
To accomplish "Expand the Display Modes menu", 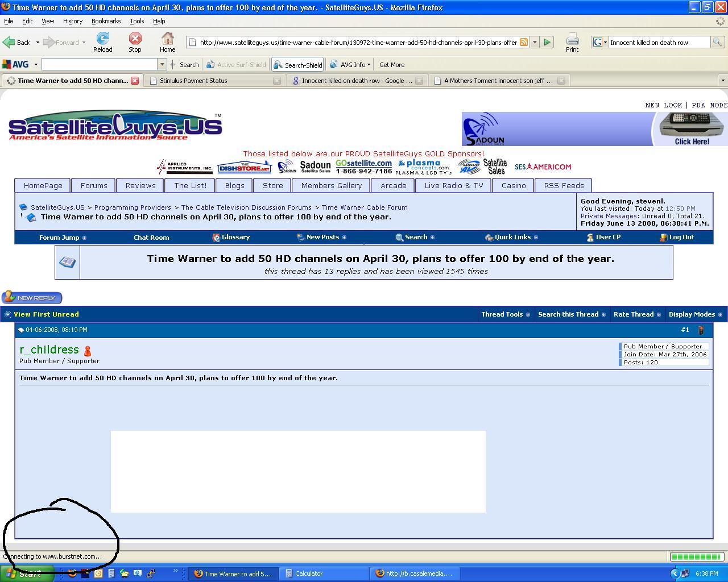I will [695, 314].
